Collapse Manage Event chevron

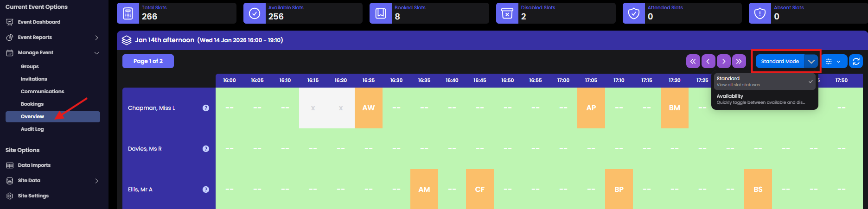96,53
